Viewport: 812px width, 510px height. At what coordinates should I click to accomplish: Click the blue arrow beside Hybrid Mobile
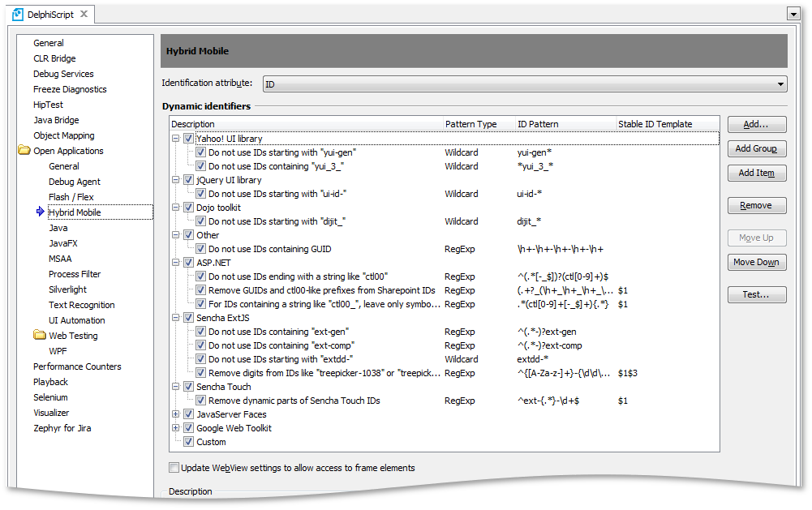pos(40,212)
